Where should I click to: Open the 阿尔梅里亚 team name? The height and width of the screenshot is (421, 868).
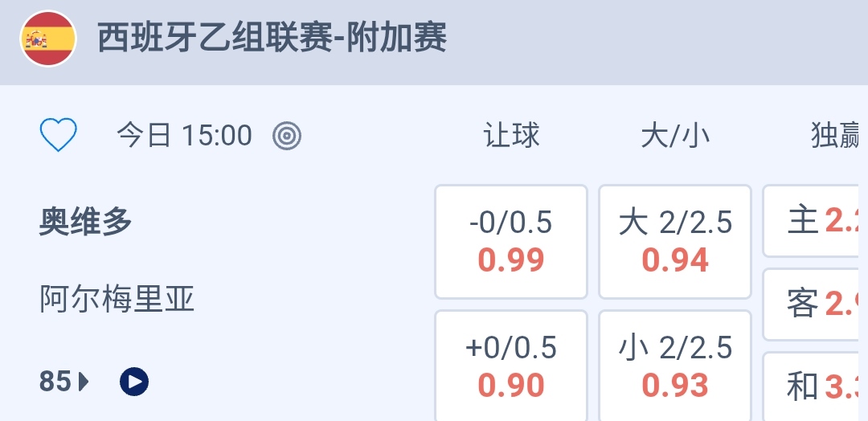117,300
